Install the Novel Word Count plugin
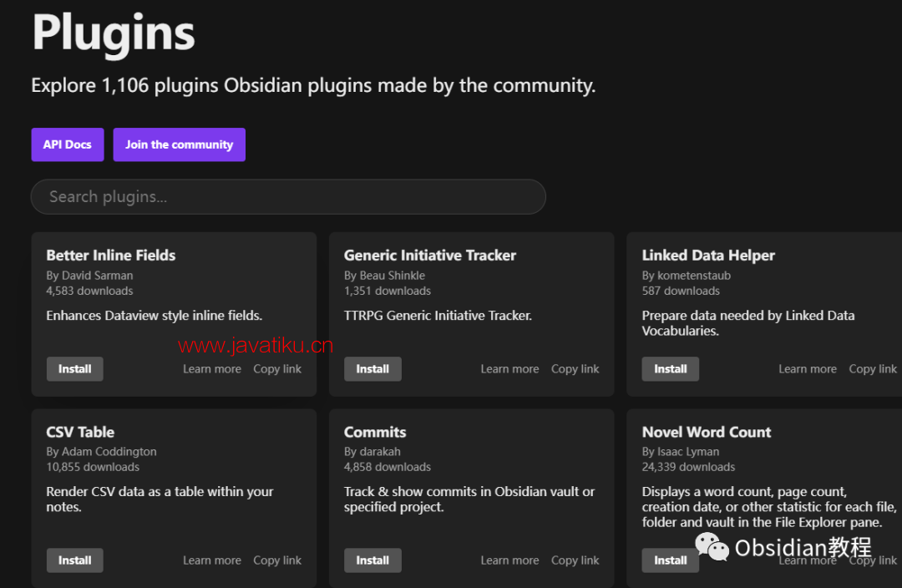Screen dimensions: 902x588 tap(671, 560)
